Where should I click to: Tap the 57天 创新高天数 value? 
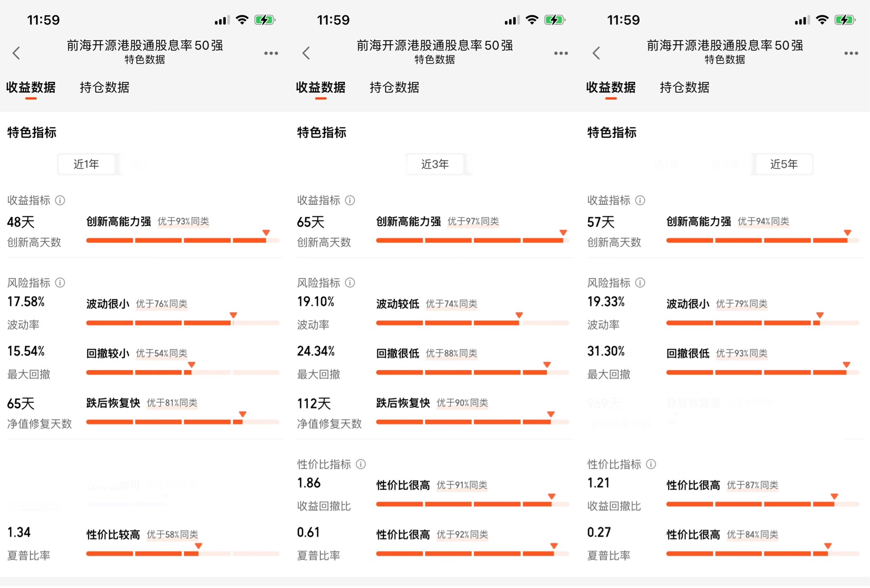point(601,222)
